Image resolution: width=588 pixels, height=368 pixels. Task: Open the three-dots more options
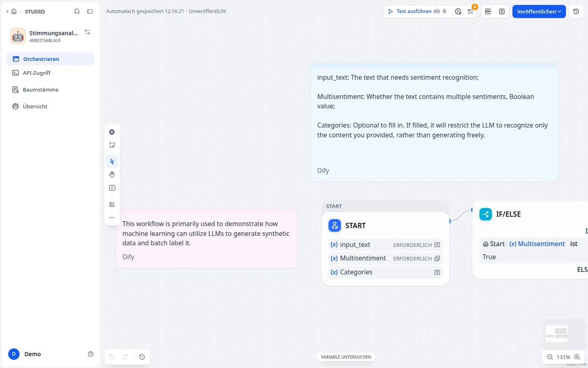point(112,218)
